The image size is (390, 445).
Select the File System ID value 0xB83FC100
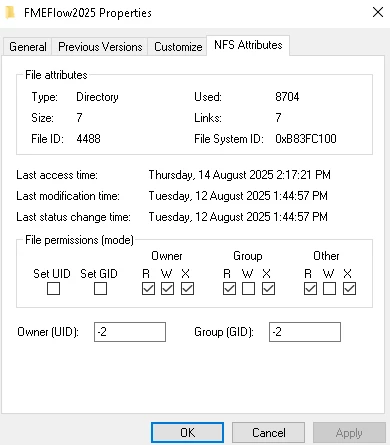click(306, 139)
